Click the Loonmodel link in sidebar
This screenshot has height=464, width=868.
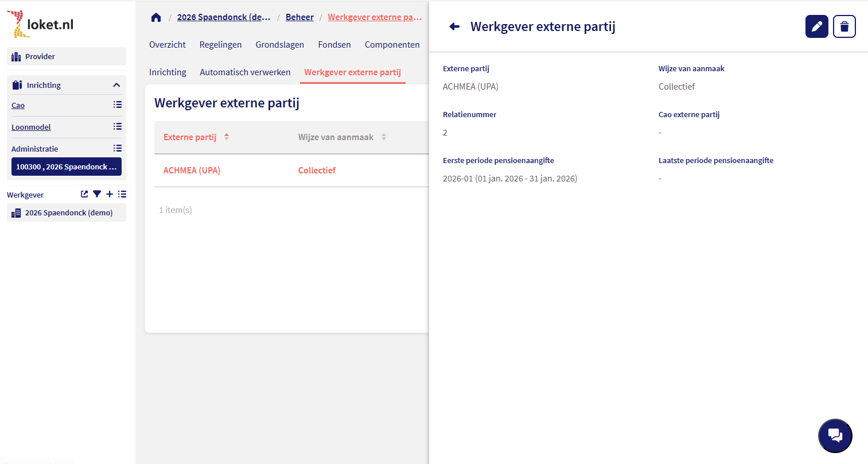pos(31,127)
